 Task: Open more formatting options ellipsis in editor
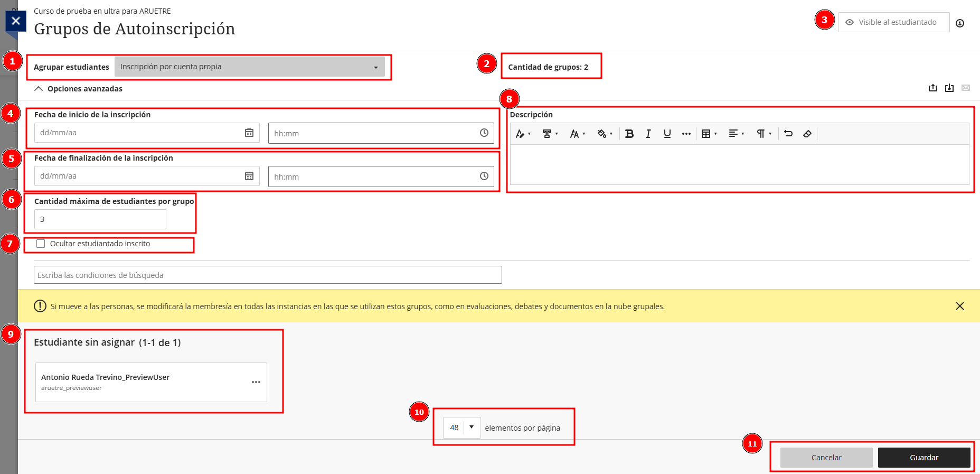click(x=686, y=134)
